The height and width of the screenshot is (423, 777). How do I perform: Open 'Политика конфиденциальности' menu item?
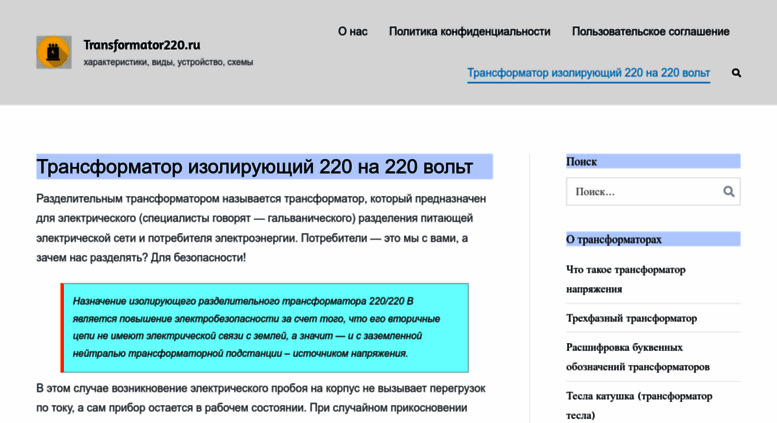click(469, 32)
